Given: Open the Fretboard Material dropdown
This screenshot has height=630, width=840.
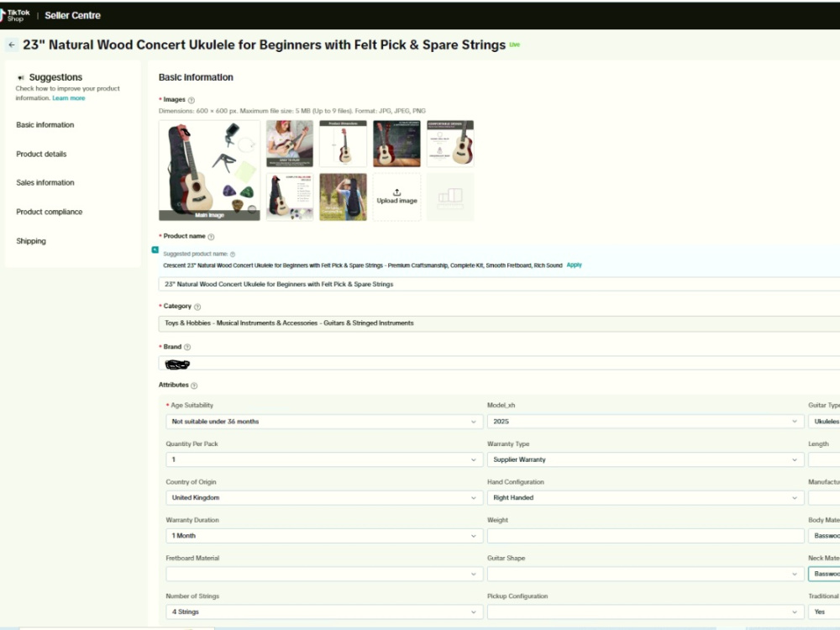Looking at the screenshot, I should (x=324, y=574).
